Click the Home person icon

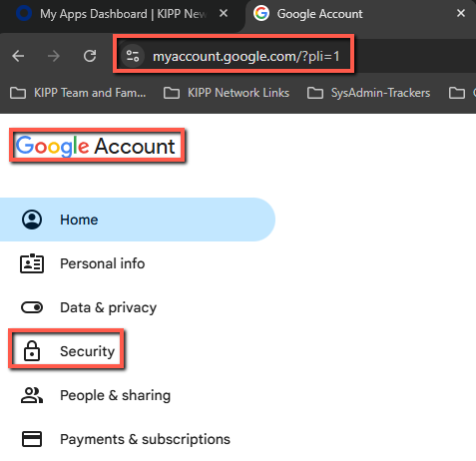coord(32,220)
